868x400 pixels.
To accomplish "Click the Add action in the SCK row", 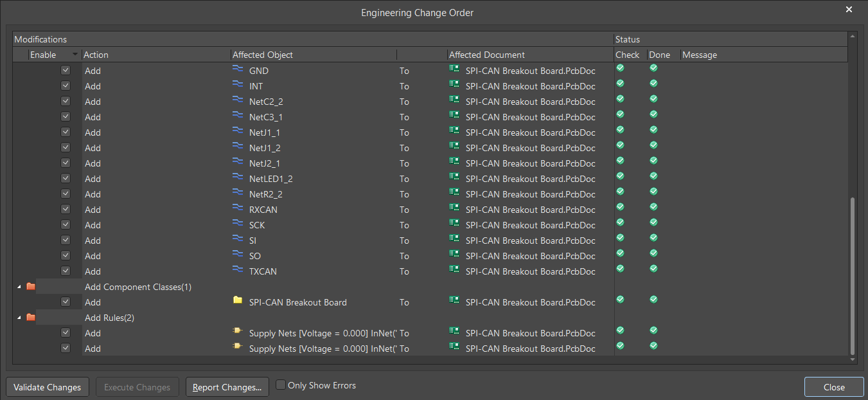I will 93,225.
